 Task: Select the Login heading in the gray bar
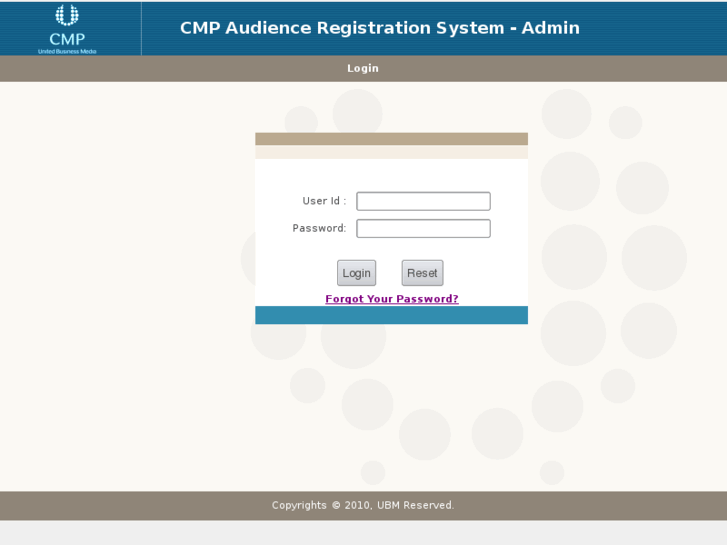pos(363,68)
